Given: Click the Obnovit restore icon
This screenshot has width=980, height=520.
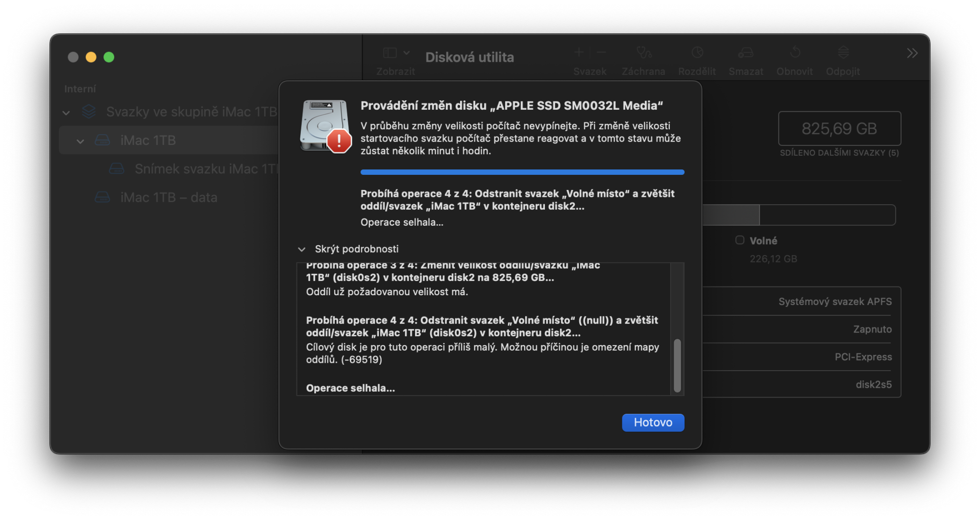Looking at the screenshot, I should [795, 52].
